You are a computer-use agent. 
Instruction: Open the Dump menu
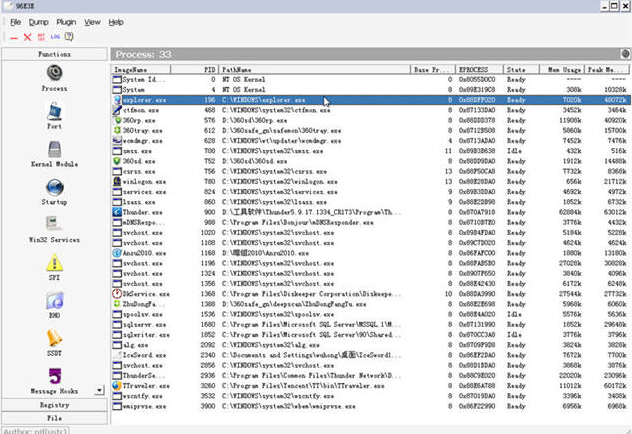[40, 21]
